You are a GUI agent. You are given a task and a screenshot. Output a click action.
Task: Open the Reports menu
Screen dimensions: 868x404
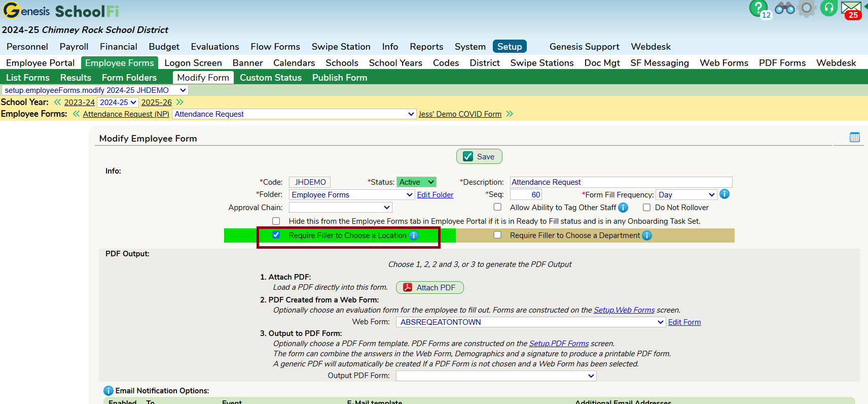pos(426,47)
